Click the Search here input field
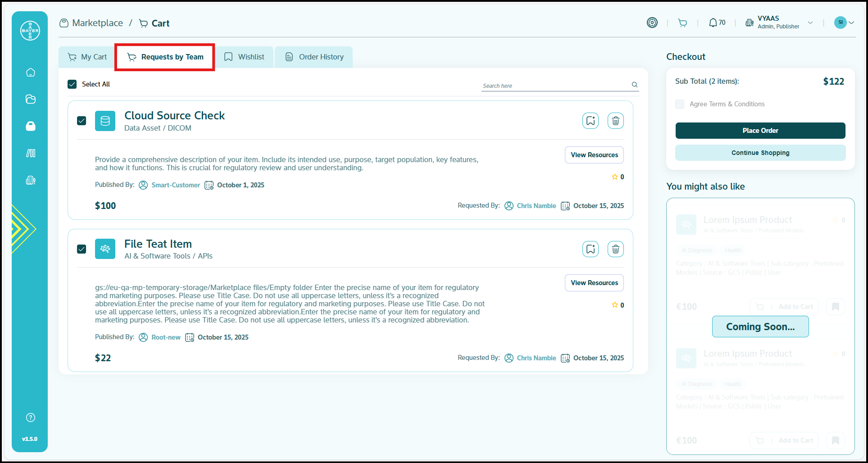 [x=555, y=86]
